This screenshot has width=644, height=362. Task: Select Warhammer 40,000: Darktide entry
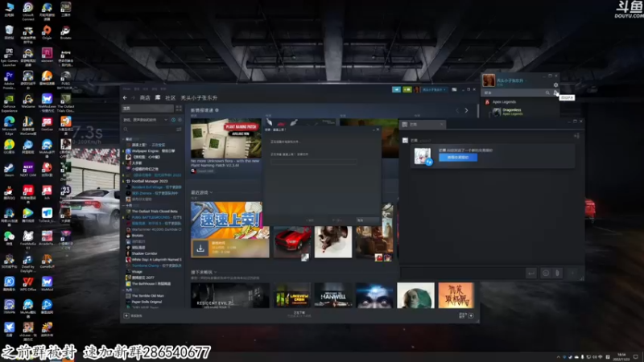pos(153,229)
